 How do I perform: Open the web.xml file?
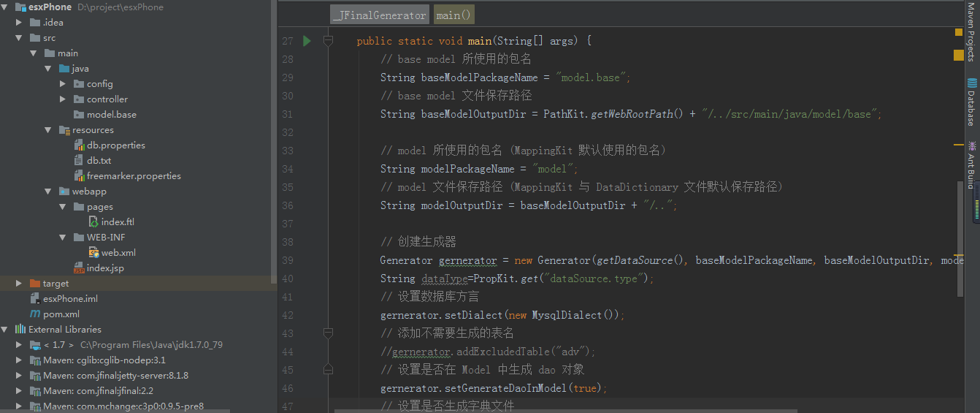point(118,252)
